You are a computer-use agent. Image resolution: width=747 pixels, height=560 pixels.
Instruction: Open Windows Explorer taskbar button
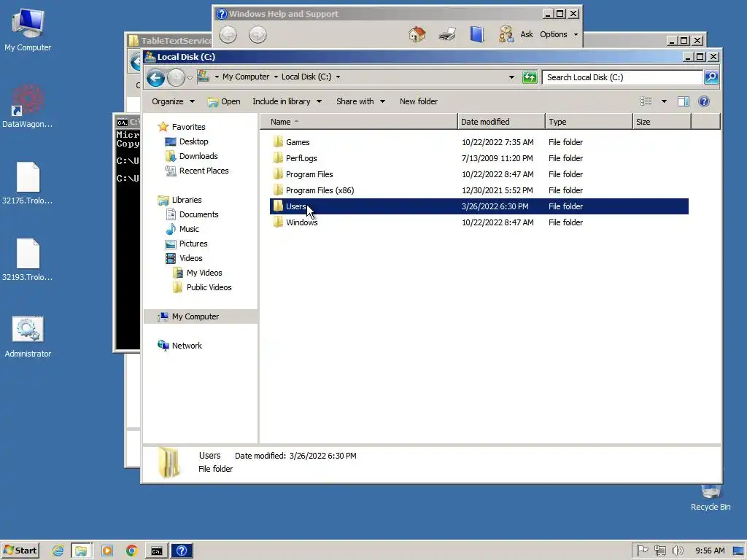click(x=82, y=551)
